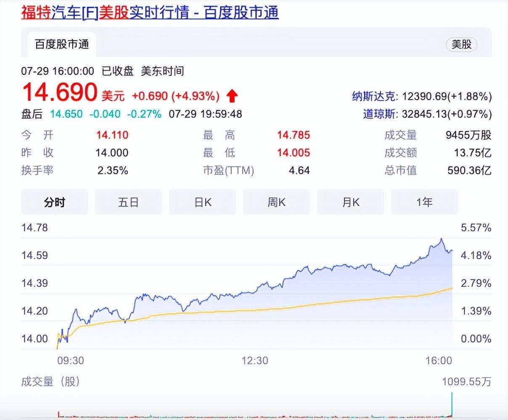Switch chart to 周K view
The image size is (508, 420).
click(x=277, y=202)
